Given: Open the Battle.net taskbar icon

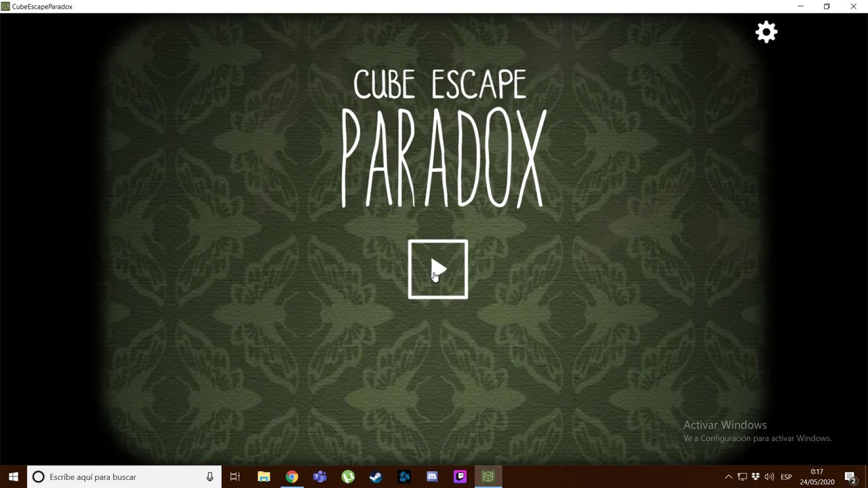Looking at the screenshot, I should 404,477.
